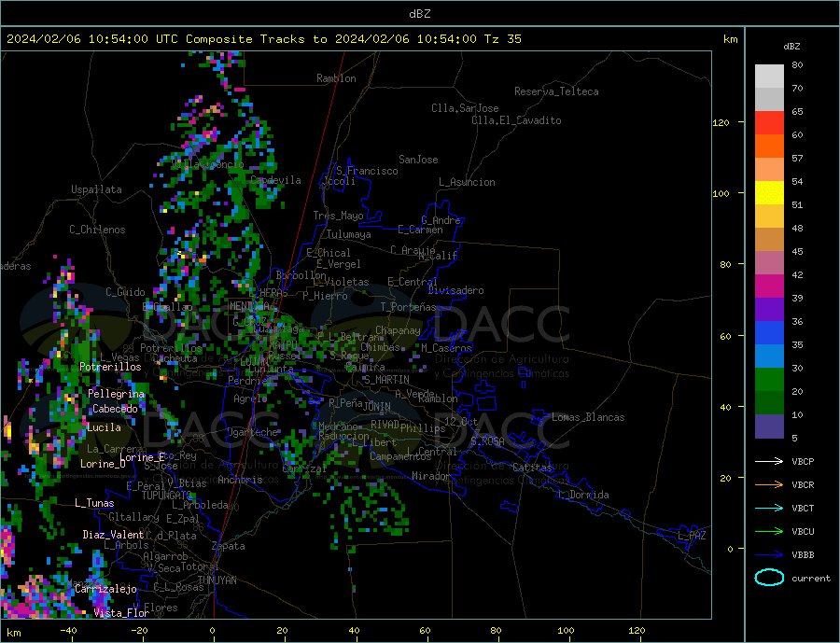Click the 'Ugarteche' map label
This screenshot has height=643, width=840.
(x=252, y=432)
